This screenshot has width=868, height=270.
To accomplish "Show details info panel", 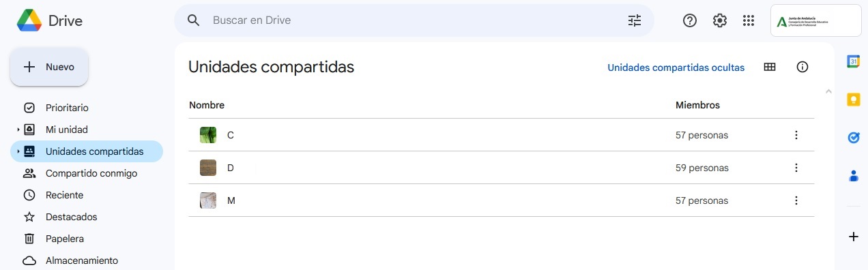I will 802,67.
